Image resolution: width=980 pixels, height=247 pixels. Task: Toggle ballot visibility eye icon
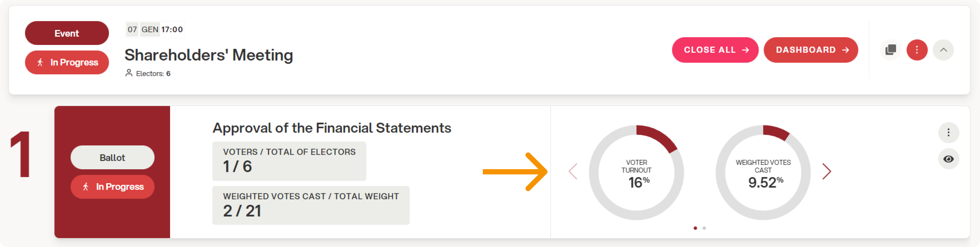[x=948, y=159]
